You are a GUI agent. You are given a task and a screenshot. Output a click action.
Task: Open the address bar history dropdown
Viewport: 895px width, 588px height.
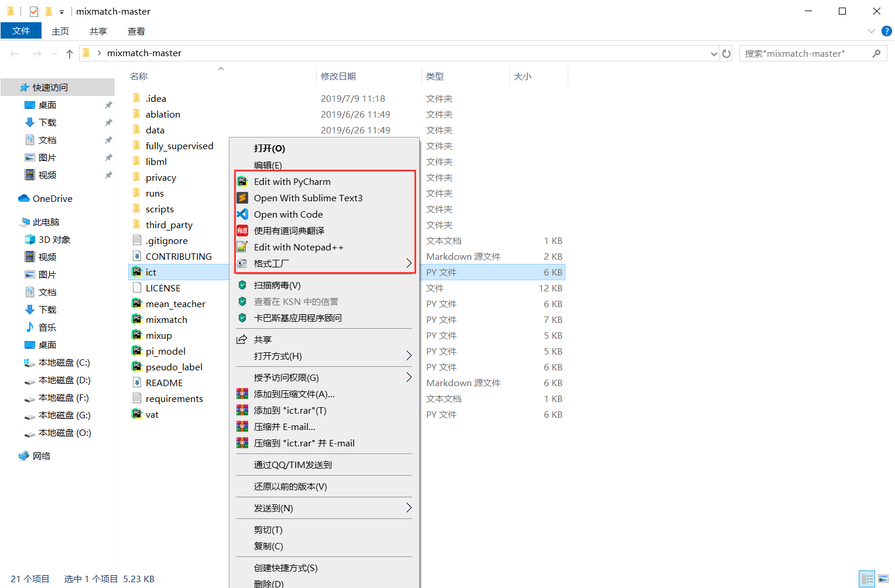tap(714, 54)
